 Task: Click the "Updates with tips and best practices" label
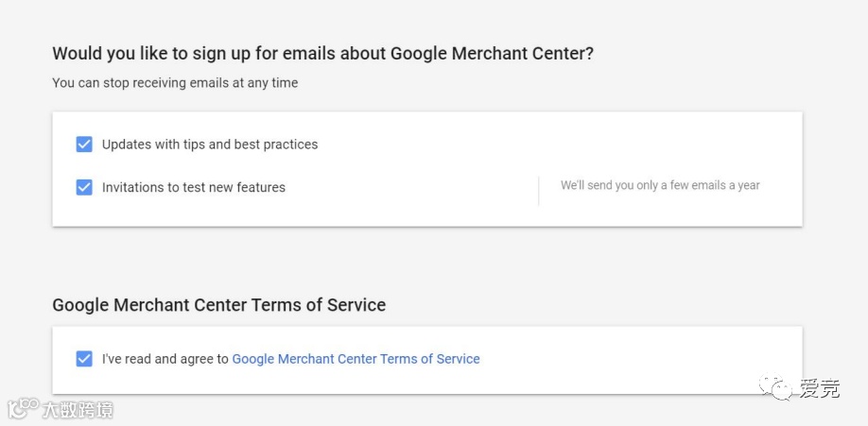(210, 145)
